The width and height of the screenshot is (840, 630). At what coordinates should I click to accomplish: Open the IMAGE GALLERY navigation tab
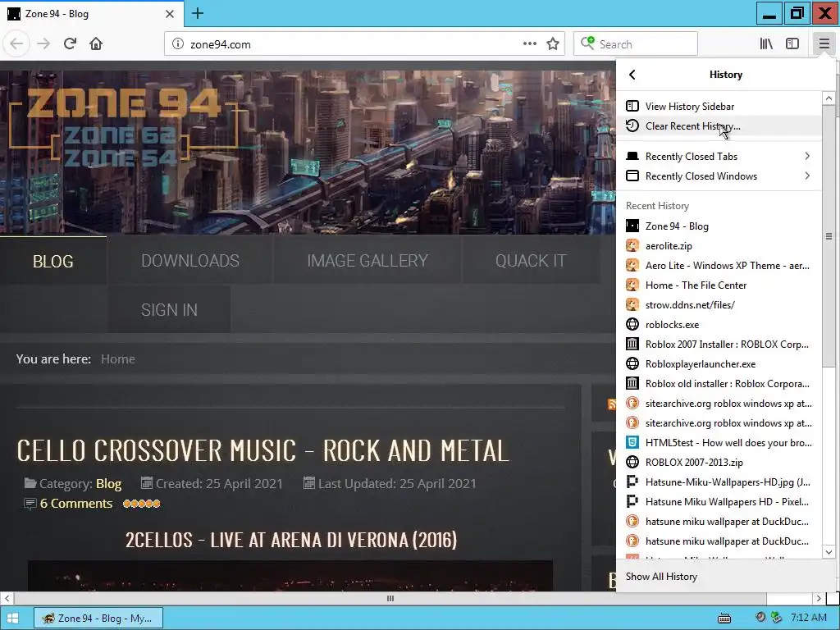coord(367,261)
